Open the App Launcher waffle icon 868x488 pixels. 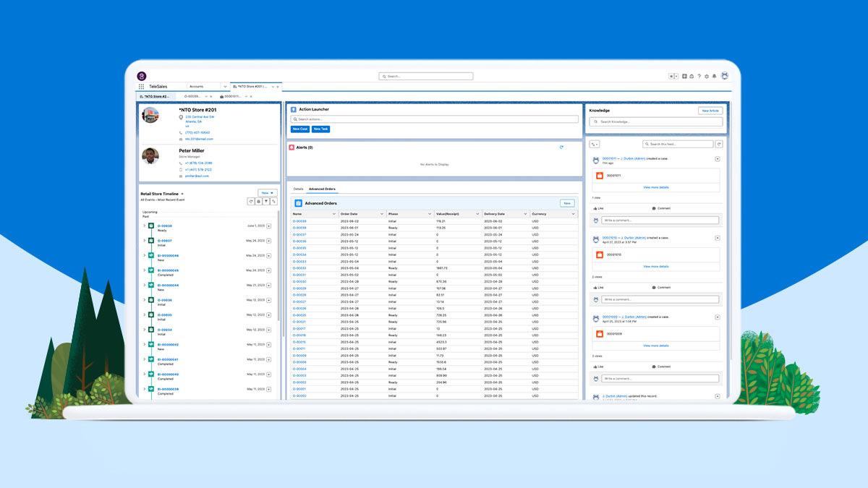point(141,86)
